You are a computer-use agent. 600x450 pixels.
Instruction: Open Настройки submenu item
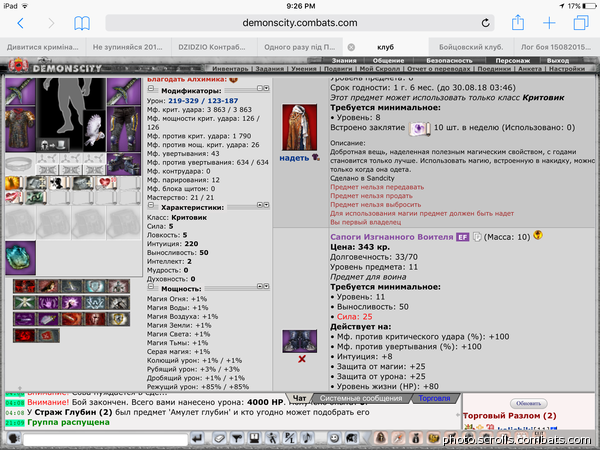(x=567, y=69)
